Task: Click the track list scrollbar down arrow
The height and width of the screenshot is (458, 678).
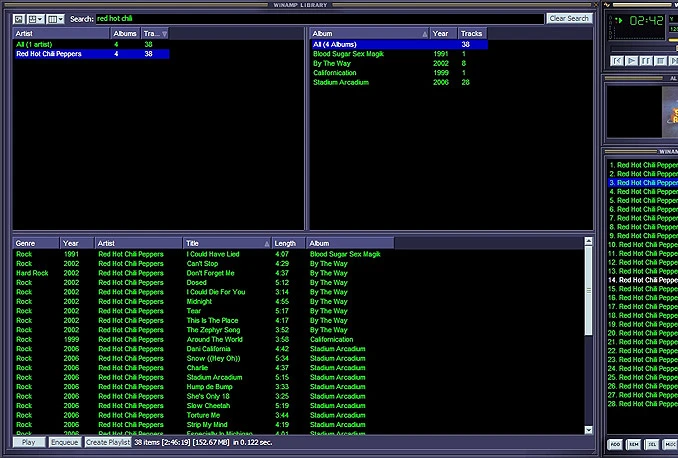Action: [588, 429]
